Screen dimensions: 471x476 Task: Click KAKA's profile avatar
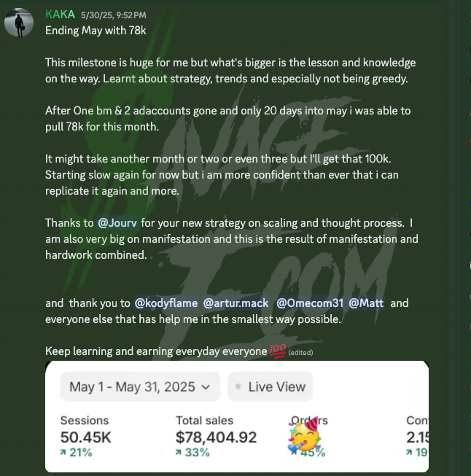pyautogui.click(x=18, y=23)
